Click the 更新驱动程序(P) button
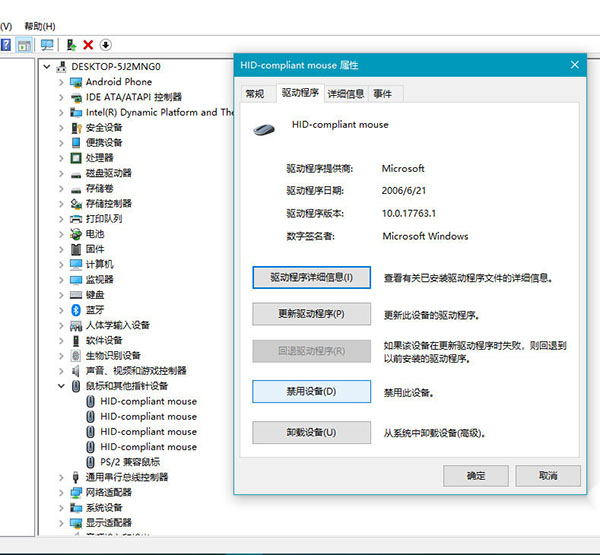 311,314
